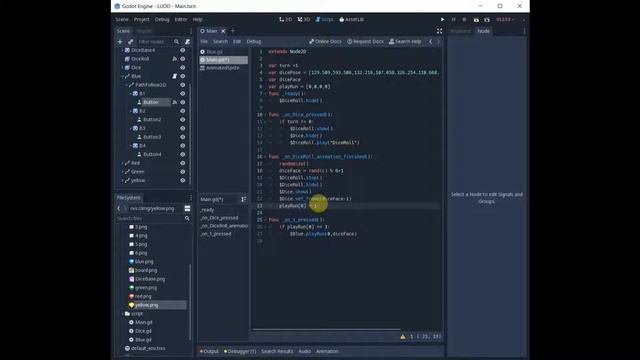Switch to the 2D workspace
Image resolution: width=640 pixels, height=360 pixels.
coord(285,20)
